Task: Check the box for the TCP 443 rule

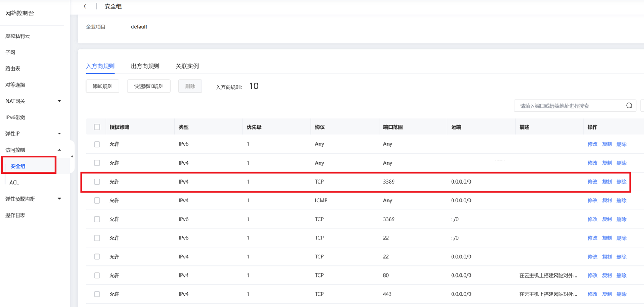Action: point(97,294)
